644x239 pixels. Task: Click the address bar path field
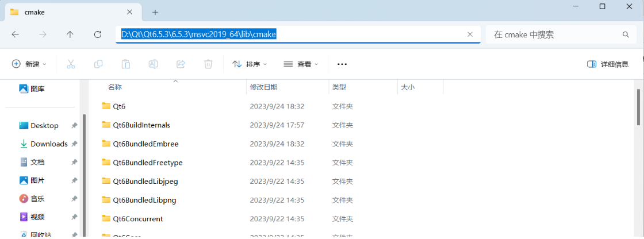(x=298, y=34)
